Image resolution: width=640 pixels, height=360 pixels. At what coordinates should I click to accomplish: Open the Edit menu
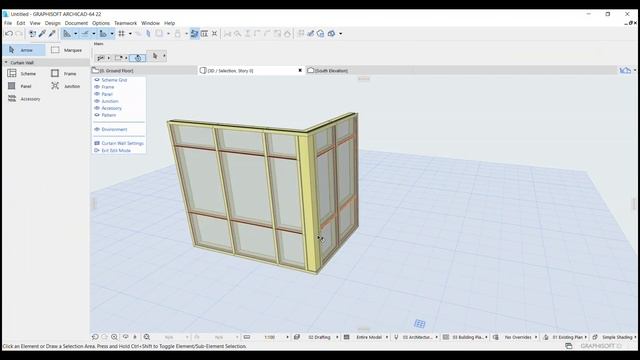pyautogui.click(x=21, y=23)
